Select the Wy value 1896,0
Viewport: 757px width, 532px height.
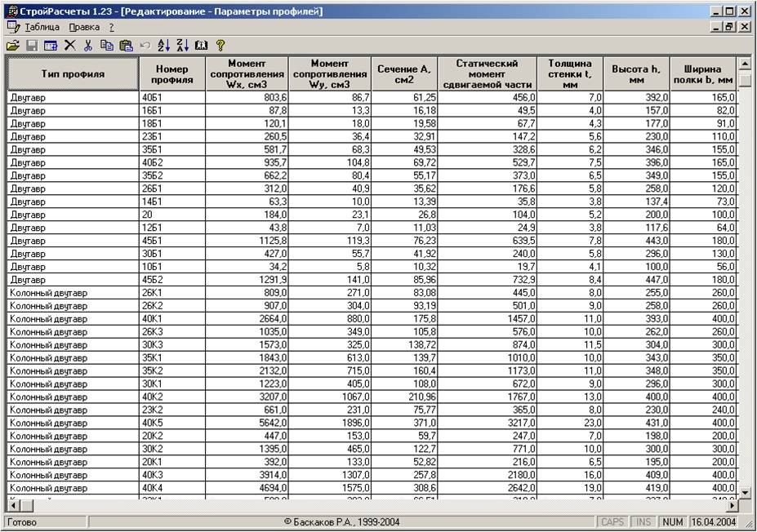point(330,423)
